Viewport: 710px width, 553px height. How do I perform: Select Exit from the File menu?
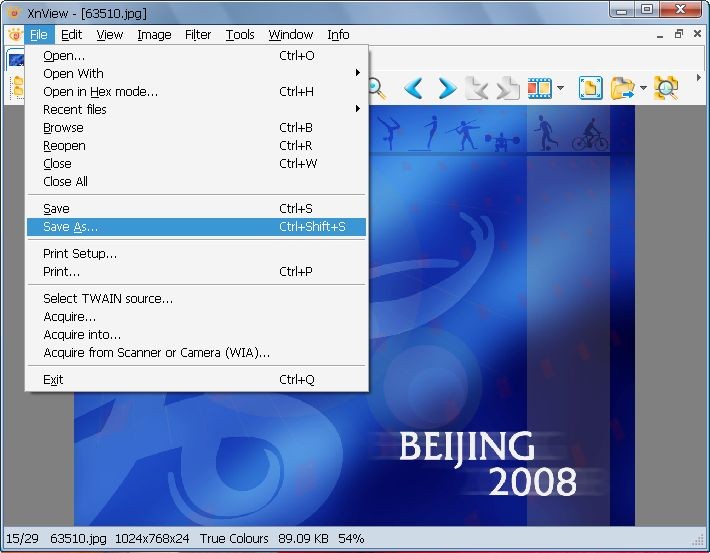point(196,380)
